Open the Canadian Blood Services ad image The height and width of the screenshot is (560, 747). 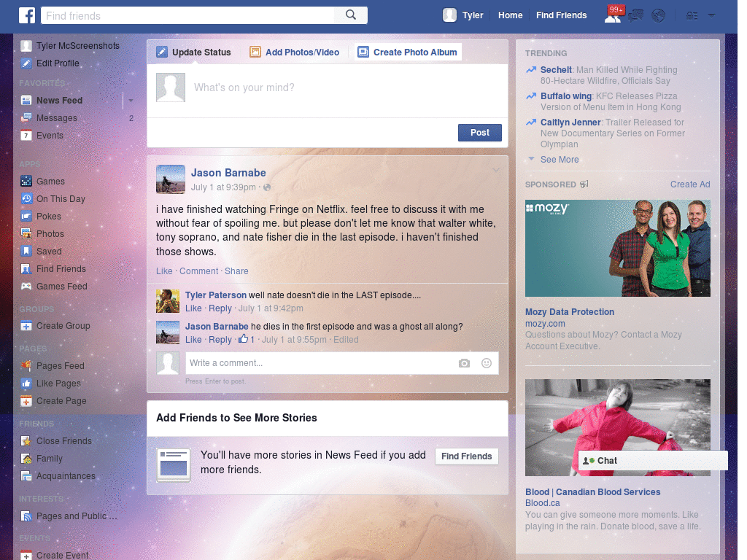click(617, 427)
